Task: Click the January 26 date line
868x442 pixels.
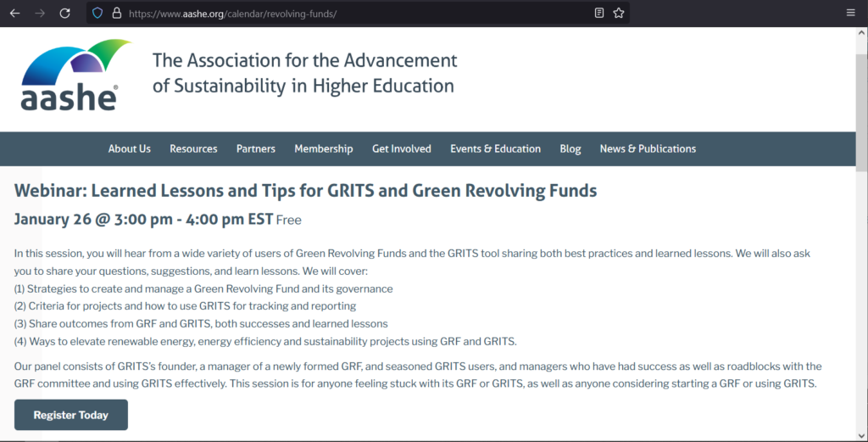Action: pos(143,220)
